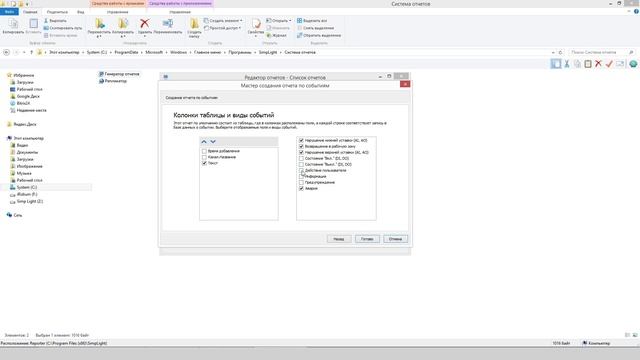Uncheck Возвращение в рабочую зону

[301, 146]
